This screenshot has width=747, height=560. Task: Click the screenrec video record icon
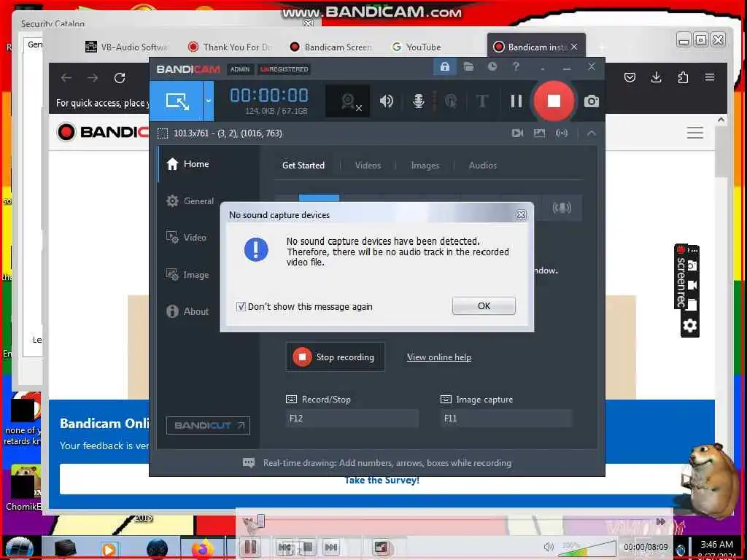click(x=692, y=285)
